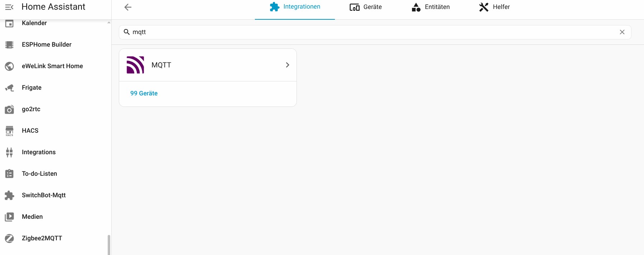644x255 pixels.
Task: Click the Integrationen puzzle piece icon
Action: 275,7
